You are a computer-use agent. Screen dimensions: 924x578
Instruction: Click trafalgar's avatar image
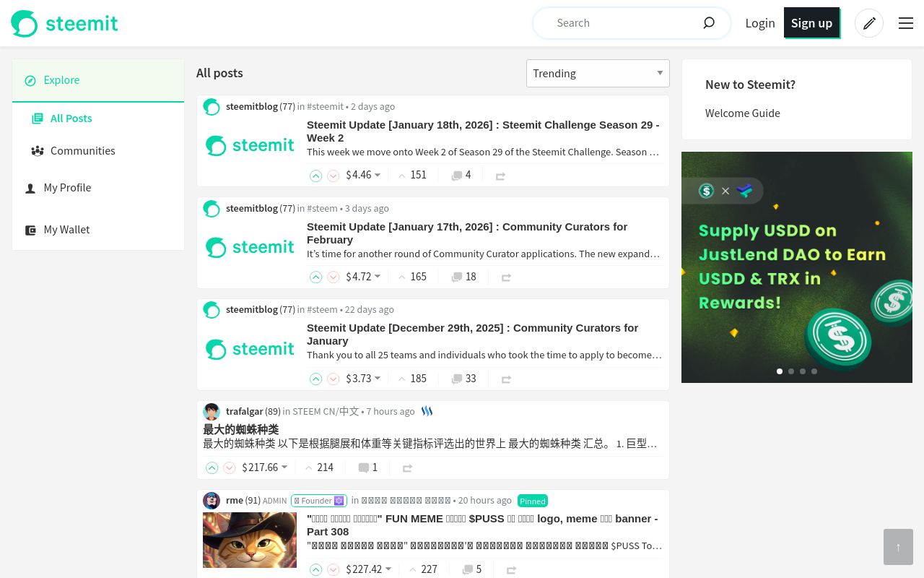(212, 412)
